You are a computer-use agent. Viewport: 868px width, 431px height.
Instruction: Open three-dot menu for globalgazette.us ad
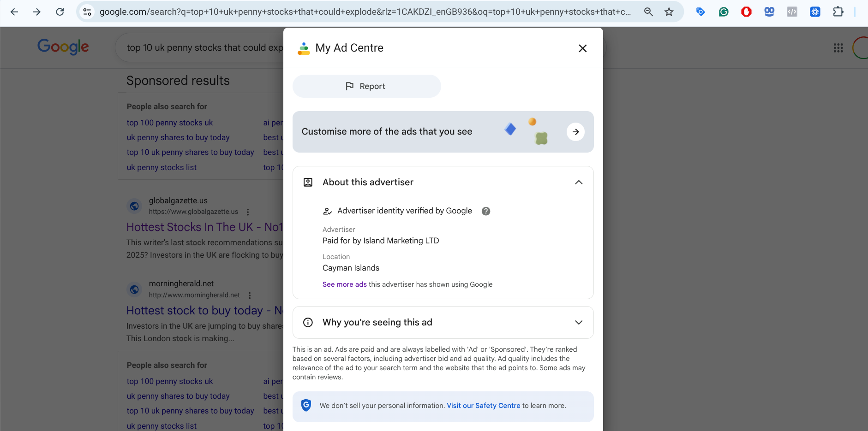click(x=248, y=212)
